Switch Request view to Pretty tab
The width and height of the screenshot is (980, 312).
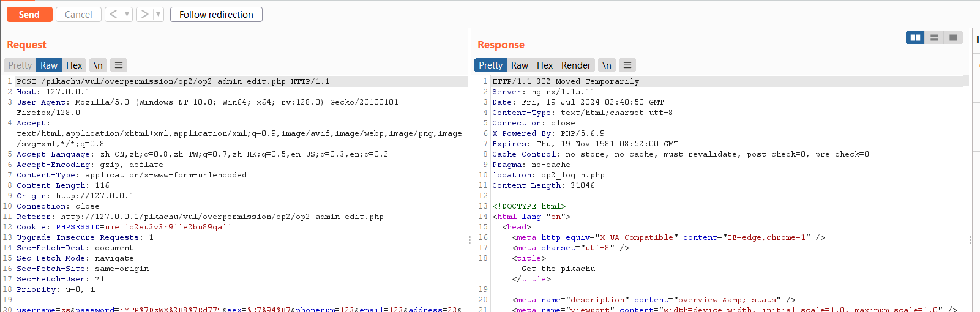20,65
